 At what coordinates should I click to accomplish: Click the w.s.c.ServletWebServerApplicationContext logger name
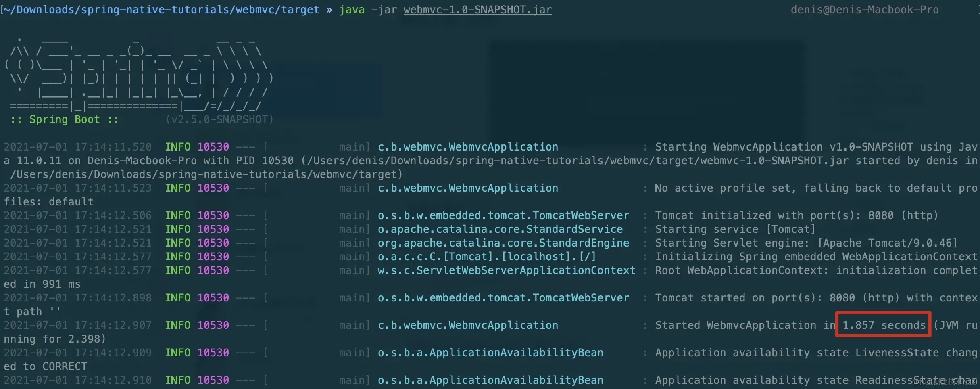[507, 270]
